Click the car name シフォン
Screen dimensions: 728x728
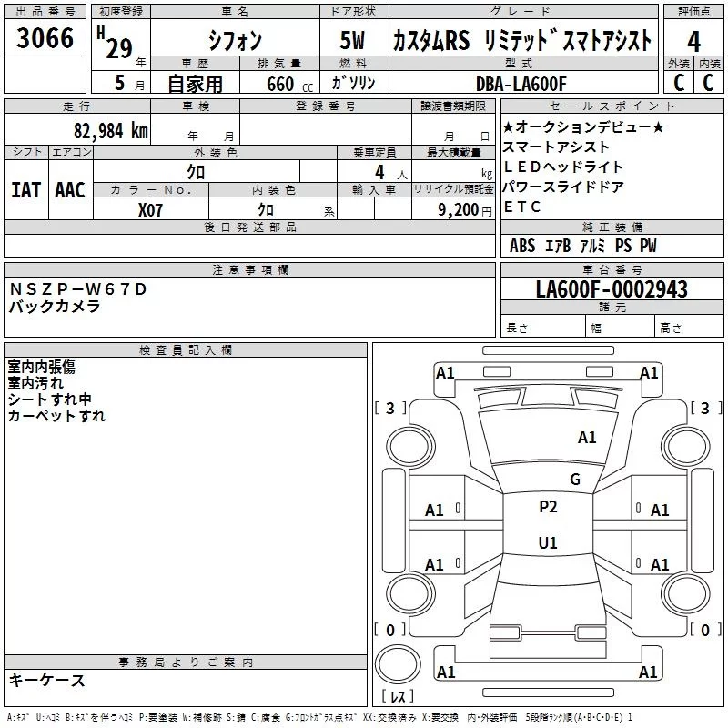pyautogui.click(x=234, y=41)
